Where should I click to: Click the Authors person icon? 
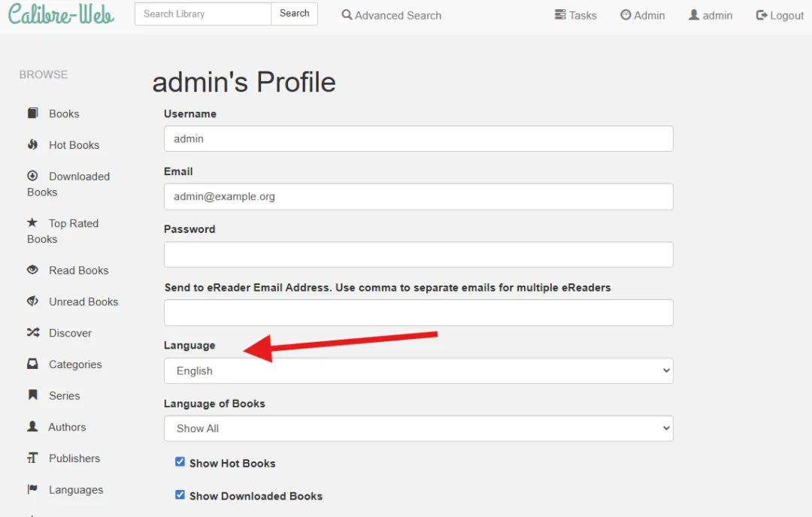pyautogui.click(x=33, y=427)
